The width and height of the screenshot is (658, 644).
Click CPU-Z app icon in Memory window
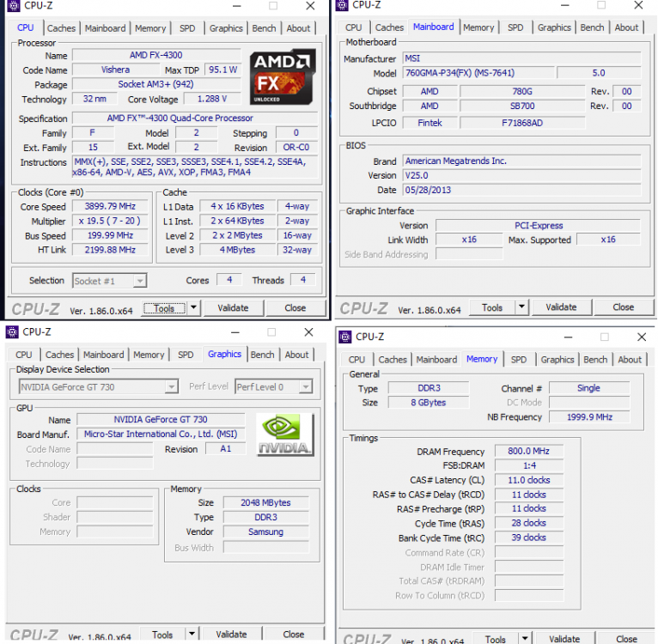pos(345,337)
